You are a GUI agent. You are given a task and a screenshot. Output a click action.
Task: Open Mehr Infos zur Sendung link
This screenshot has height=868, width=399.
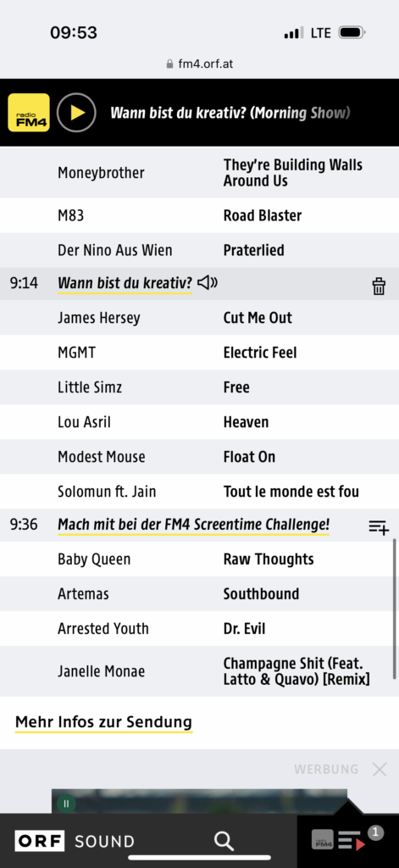(x=103, y=722)
